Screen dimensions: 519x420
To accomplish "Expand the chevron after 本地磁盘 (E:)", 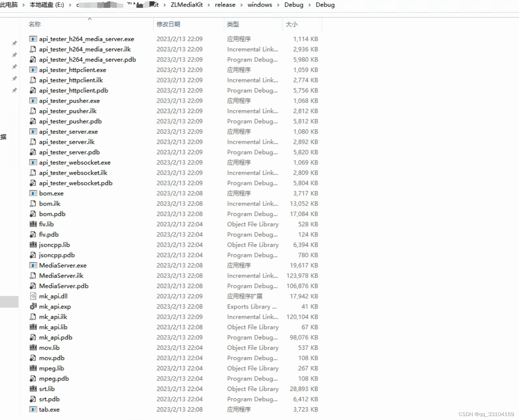I will point(70,5).
